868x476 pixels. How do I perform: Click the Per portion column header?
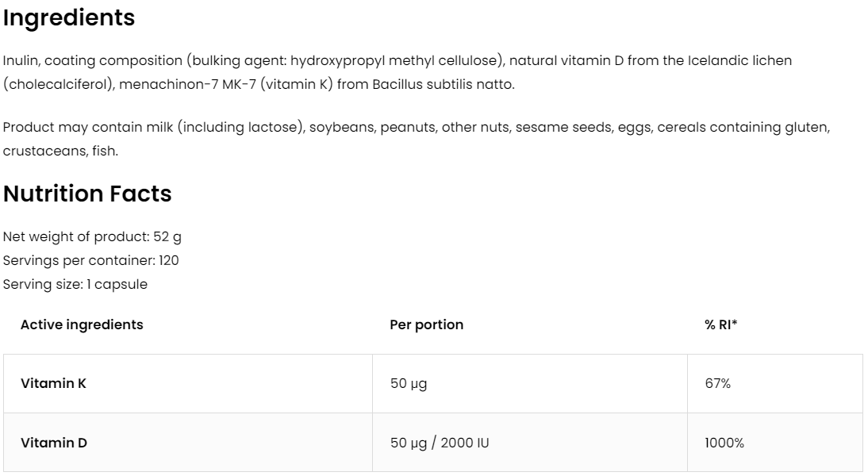(x=427, y=324)
